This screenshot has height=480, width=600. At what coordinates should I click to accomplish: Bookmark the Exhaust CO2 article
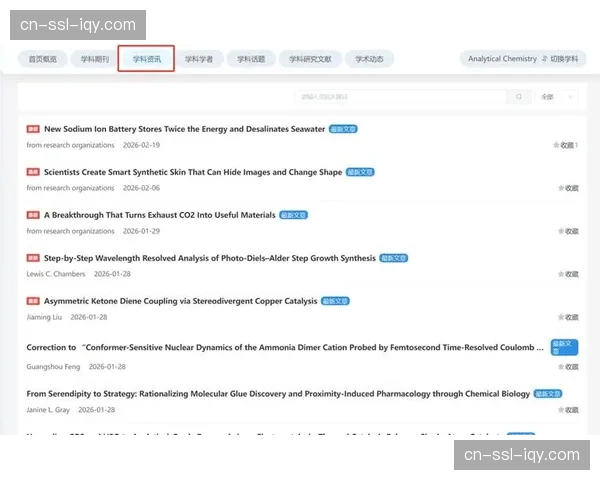pos(567,231)
